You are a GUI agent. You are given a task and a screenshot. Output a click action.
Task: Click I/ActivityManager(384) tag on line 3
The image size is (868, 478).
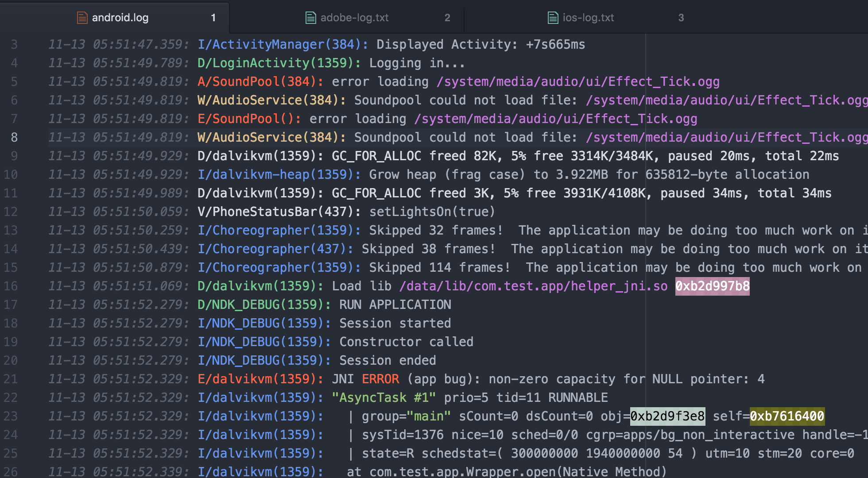[283, 44]
